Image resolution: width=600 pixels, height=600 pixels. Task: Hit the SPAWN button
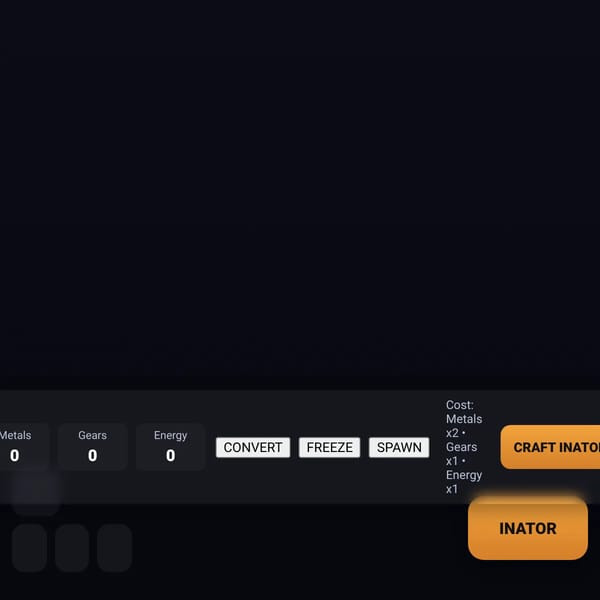399,447
